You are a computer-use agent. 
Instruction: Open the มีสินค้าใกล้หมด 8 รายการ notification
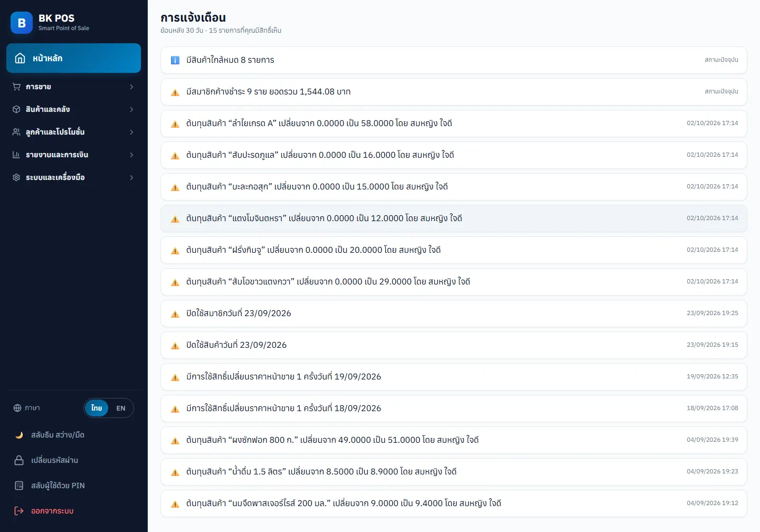pyautogui.click(x=454, y=60)
